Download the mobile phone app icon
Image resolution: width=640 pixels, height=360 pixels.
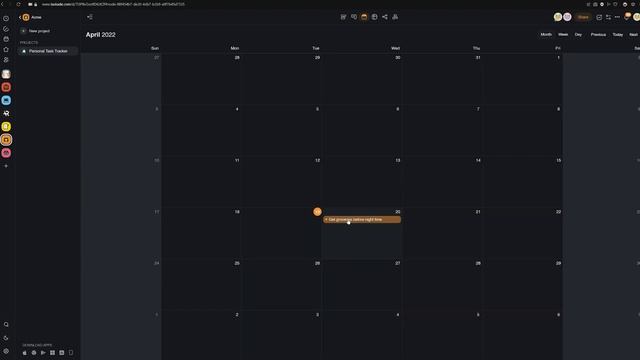71,353
